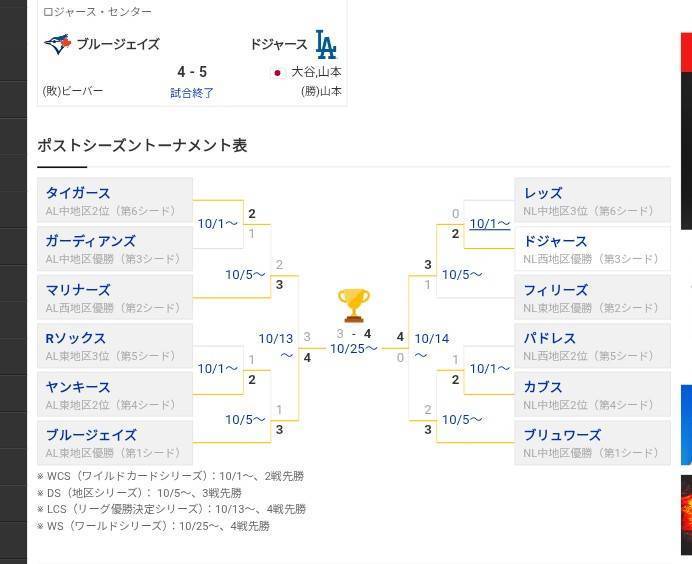Click the カブス team link
This screenshot has height=564, width=692.
click(543, 387)
